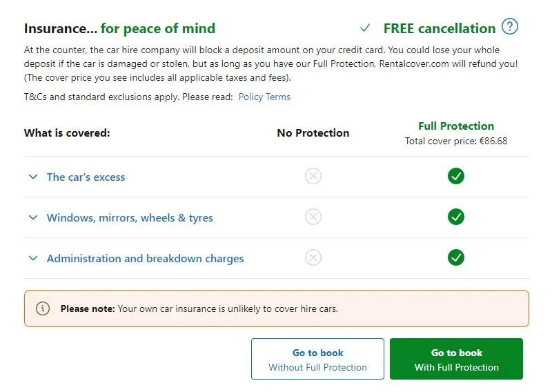Expand Administration and breakdown charges chevron

click(x=32, y=258)
